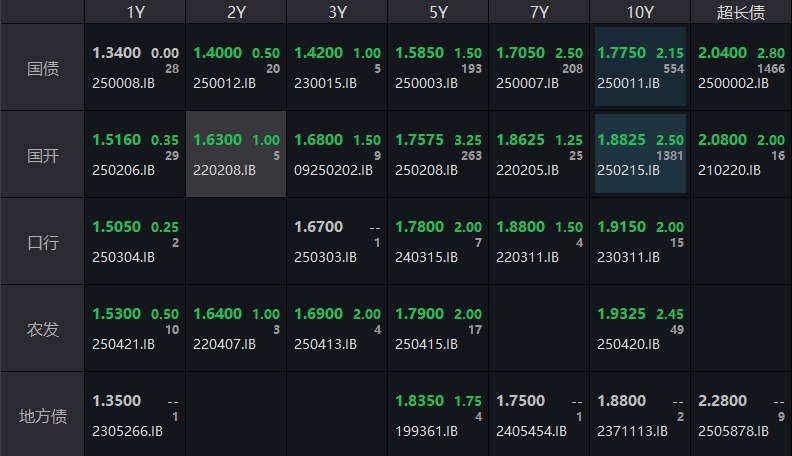Viewport: 792px width, 456px height.
Task: Click the 农发 1Y cell 250421.IB
Action: coord(135,328)
